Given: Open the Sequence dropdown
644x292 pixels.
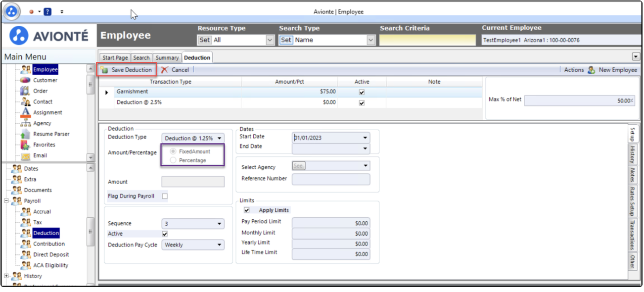Looking at the screenshot, I should tap(219, 224).
